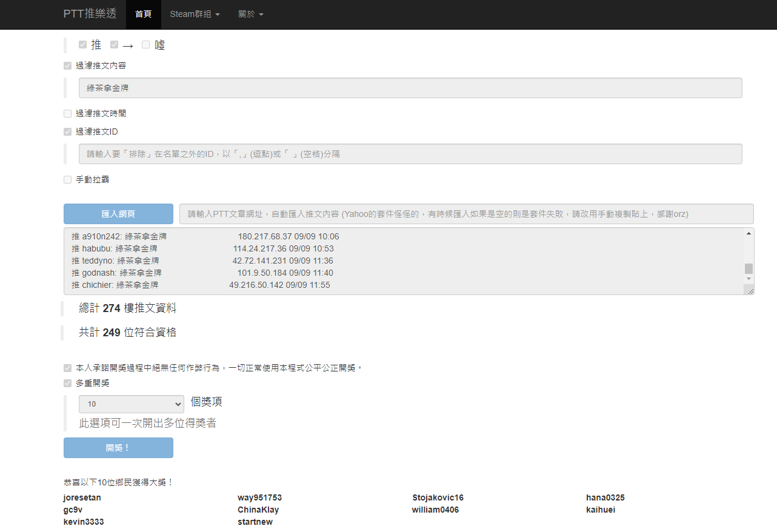Click winner name Stojakovic16
The width and height of the screenshot is (777, 532).
tap(438, 497)
